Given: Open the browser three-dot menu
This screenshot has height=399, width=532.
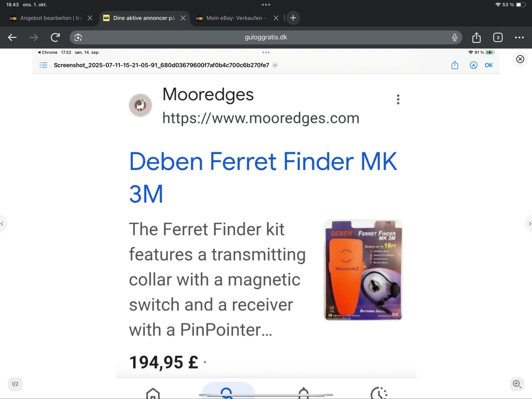Looking at the screenshot, I should coord(519,37).
